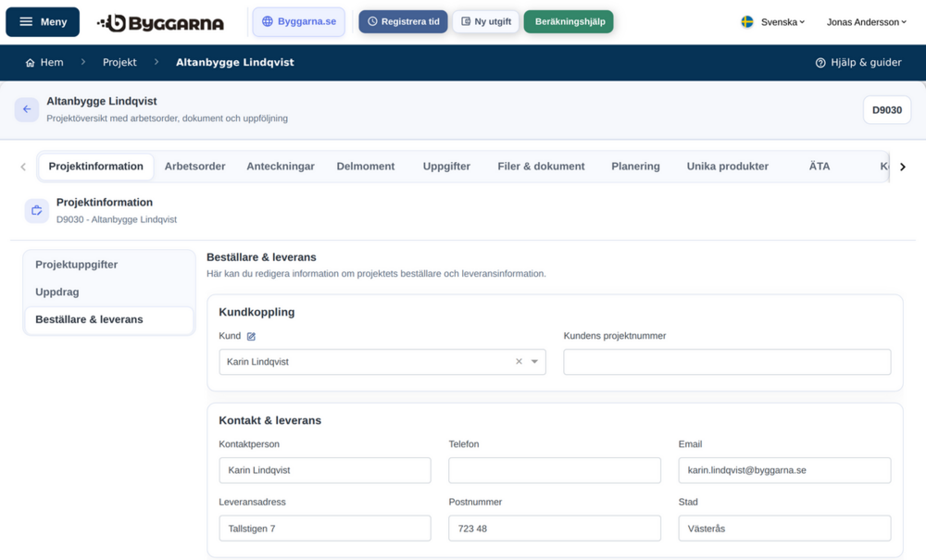
Task: Open the Uppgifter tab
Action: click(x=446, y=167)
